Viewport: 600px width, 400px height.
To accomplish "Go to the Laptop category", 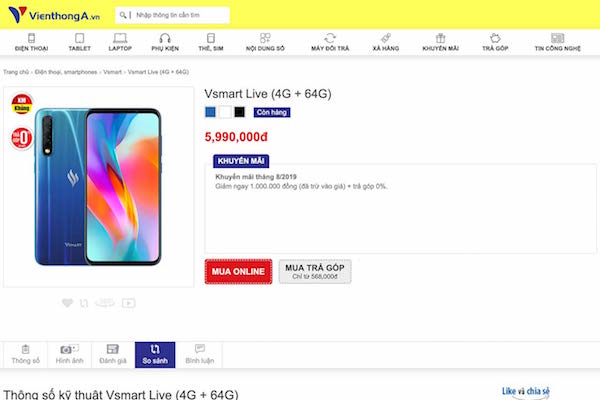I will [x=120, y=41].
